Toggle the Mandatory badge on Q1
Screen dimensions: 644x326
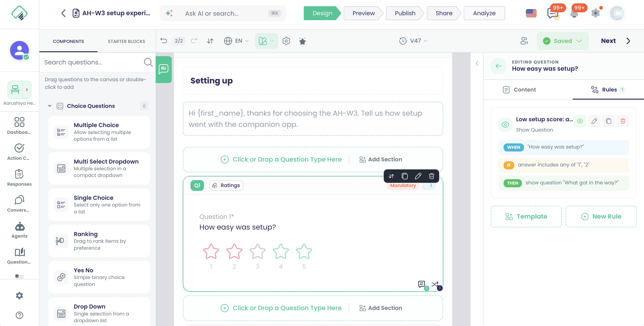(x=403, y=185)
